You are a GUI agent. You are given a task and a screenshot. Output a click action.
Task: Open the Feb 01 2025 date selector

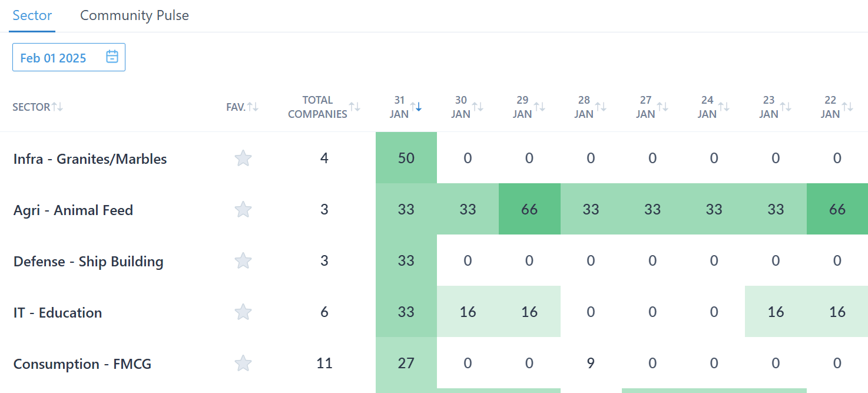53,58
